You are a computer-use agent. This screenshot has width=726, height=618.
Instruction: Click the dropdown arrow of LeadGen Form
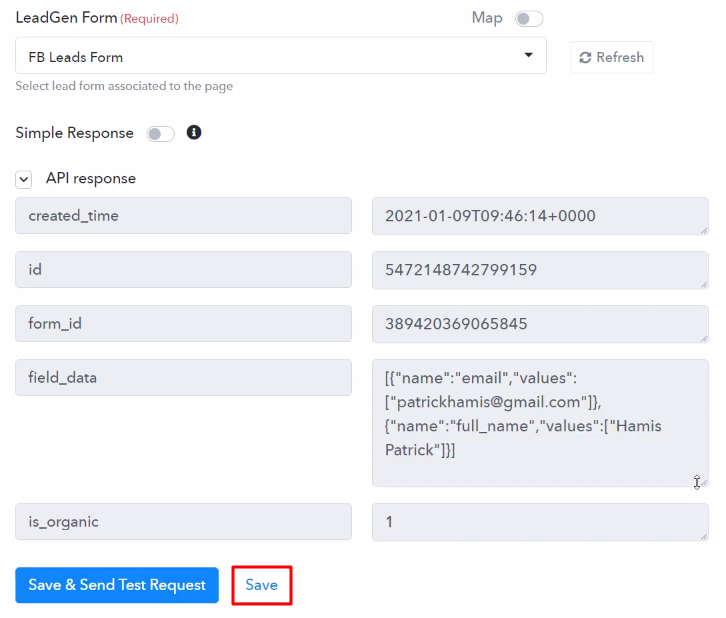(528, 56)
